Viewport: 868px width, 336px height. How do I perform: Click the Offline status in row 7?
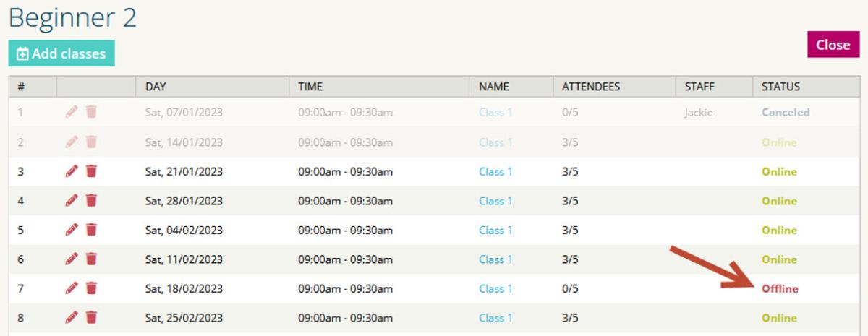coord(780,288)
